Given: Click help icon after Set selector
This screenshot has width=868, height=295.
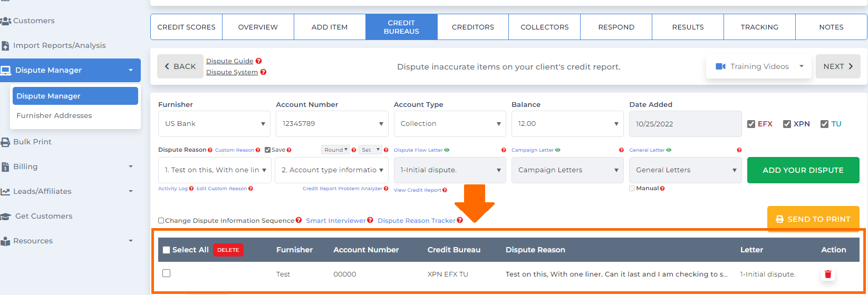Looking at the screenshot, I should [x=386, y=150].
